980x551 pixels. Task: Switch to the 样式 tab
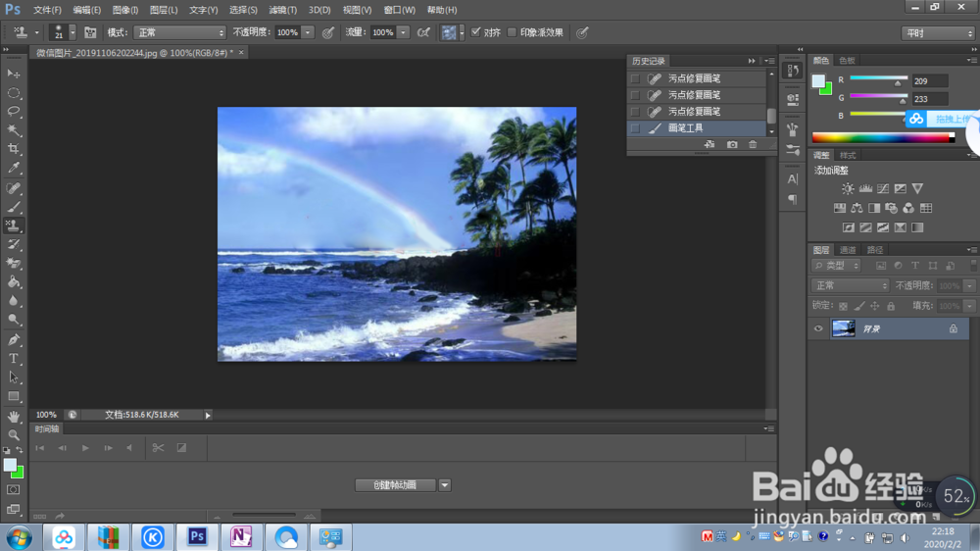pos(848,155)
